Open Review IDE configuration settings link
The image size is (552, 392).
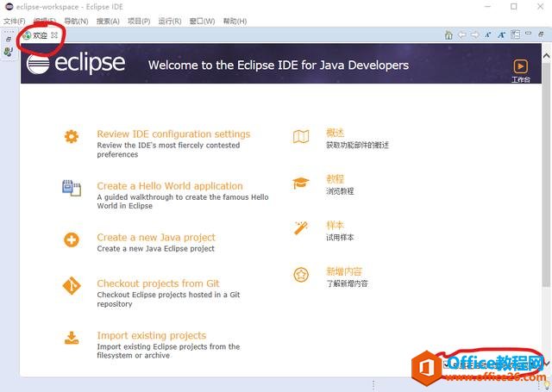point(173,134)
